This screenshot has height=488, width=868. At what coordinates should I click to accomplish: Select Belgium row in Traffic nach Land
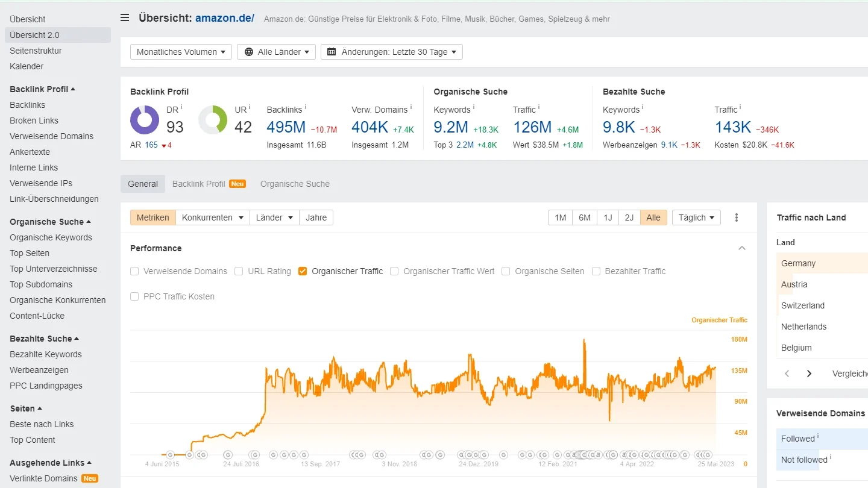click(x=822, y=348)
